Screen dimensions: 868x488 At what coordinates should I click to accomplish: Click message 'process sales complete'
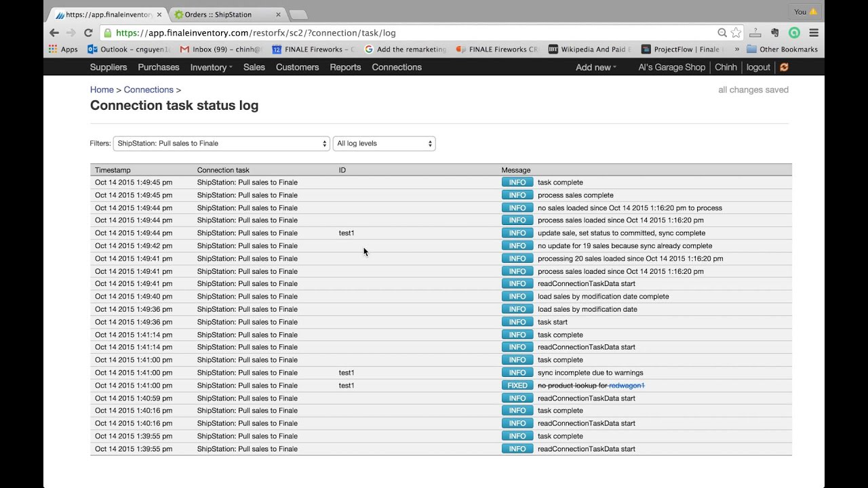[575, 195]
